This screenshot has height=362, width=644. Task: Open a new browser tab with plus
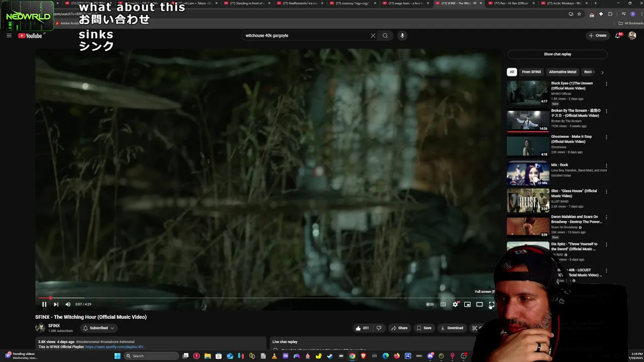[595, 3]
